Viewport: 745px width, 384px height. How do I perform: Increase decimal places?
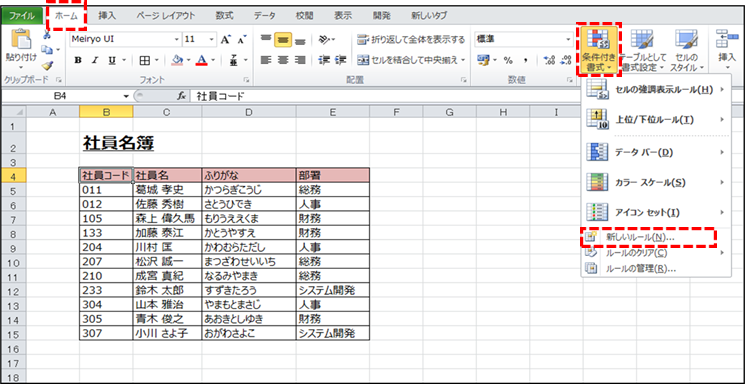pos(549,60)
